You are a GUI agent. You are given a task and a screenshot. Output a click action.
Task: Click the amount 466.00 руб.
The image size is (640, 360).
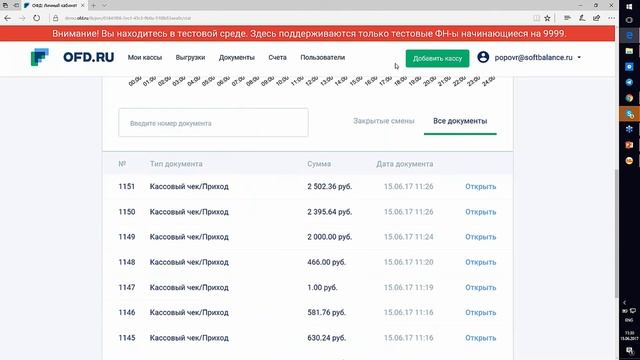(327, 262)
